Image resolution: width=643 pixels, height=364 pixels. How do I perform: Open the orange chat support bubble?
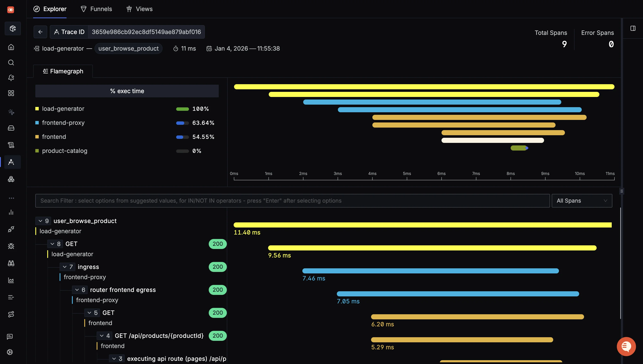tap(626, 346)
